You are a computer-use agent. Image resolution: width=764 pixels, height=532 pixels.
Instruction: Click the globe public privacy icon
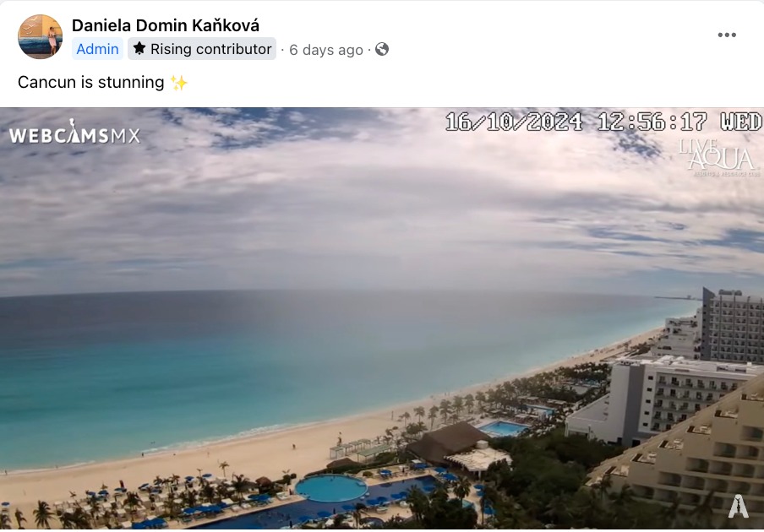coord(382,49)
